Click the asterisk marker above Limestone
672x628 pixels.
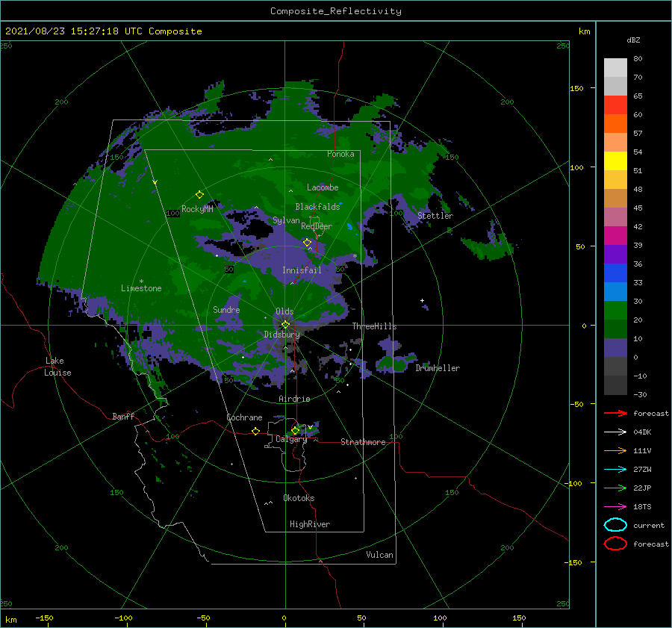[141, 282]
